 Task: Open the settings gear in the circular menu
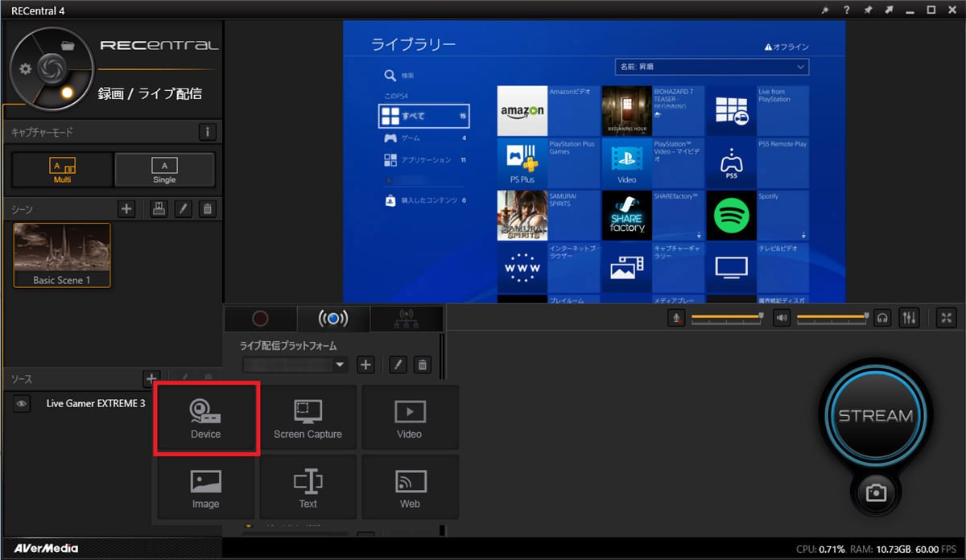pos(25,68)
